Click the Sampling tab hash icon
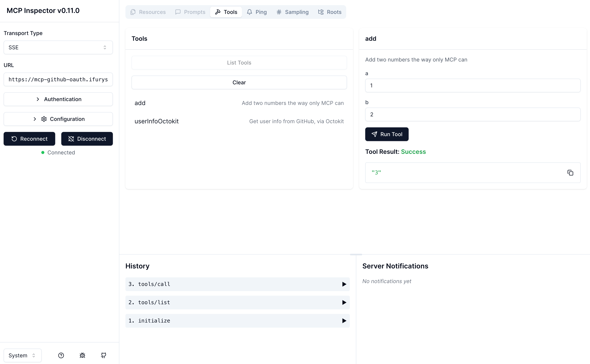 [x=279, y=12]
